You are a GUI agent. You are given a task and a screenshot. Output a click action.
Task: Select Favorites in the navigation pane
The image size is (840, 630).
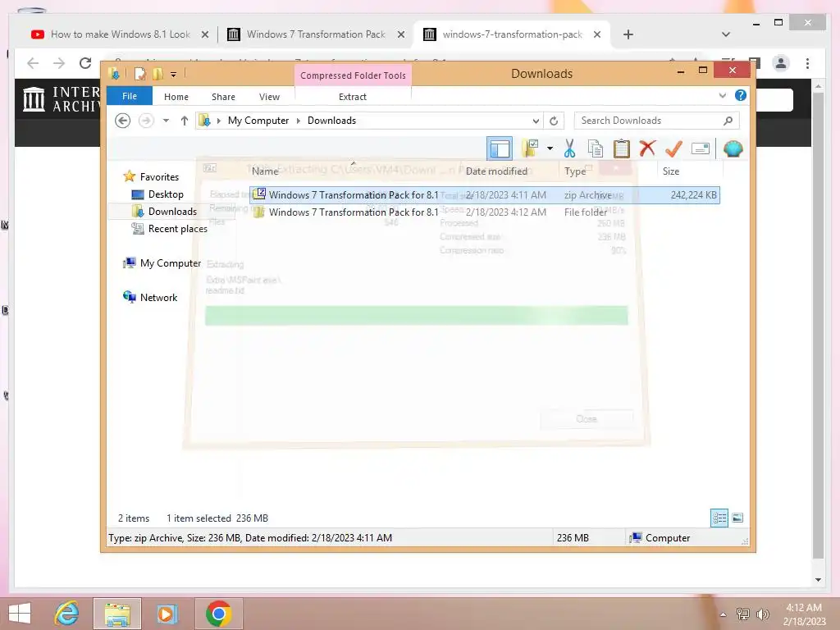159,177
